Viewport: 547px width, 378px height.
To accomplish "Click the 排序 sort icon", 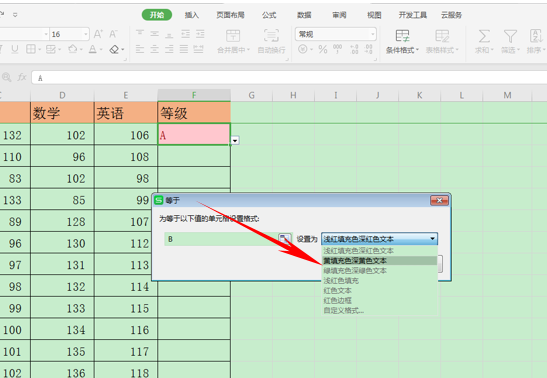I will pos(535,37).
